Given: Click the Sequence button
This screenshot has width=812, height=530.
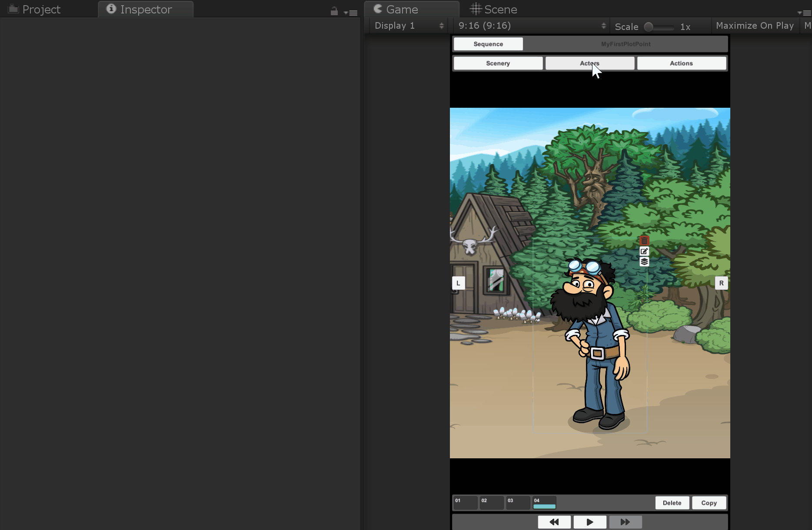Looking at the screenshot, I should (x=488, y=44).
